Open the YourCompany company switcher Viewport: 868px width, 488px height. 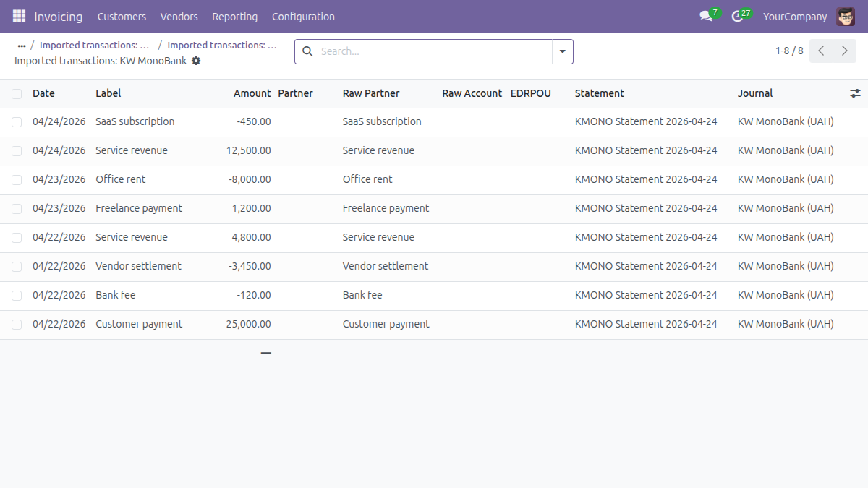point(795,16)
